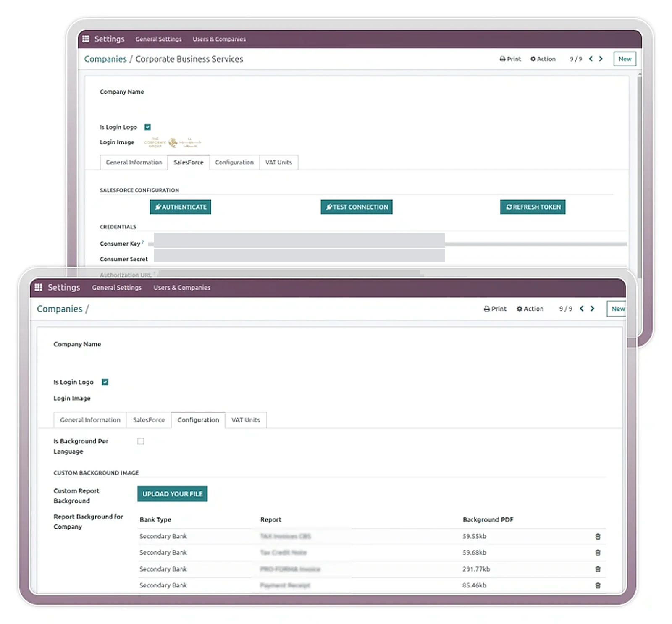Select SalesForce tab in back window

click(x=189, y=163)
